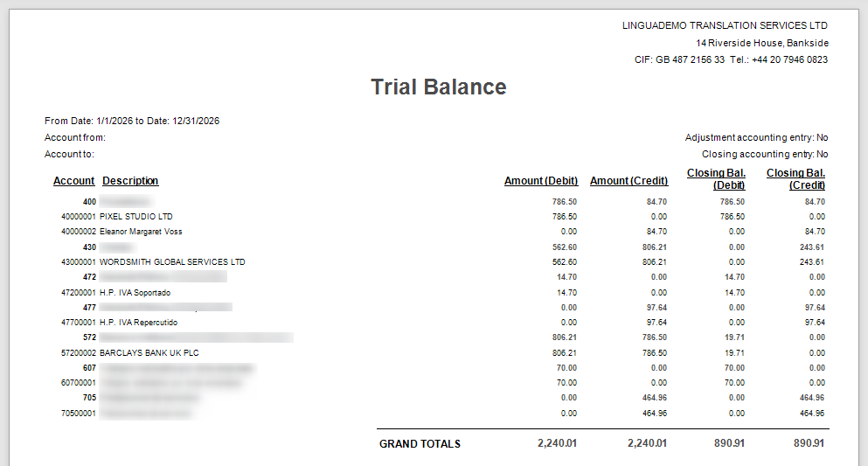
Task: Select account number 40000002
Action: (x=78, y=232)
